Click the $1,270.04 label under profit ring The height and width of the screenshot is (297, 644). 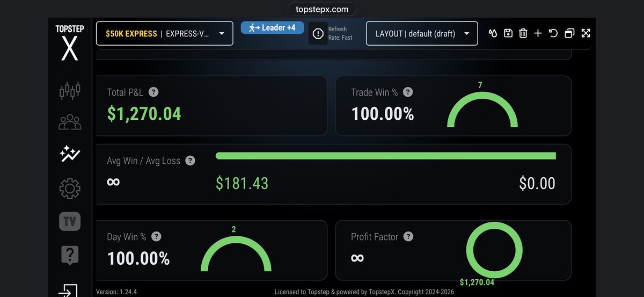[x=477, y=282]
